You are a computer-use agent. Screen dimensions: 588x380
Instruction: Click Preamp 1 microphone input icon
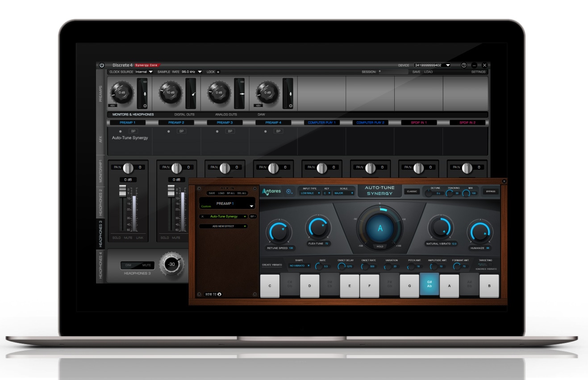click(145, 94)
